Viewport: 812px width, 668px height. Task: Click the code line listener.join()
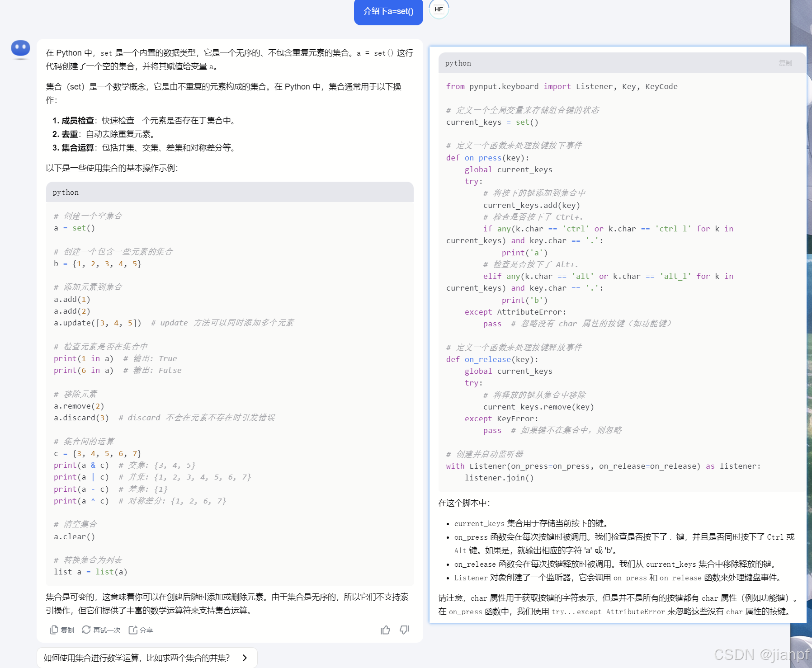click(x=499, y=478)
